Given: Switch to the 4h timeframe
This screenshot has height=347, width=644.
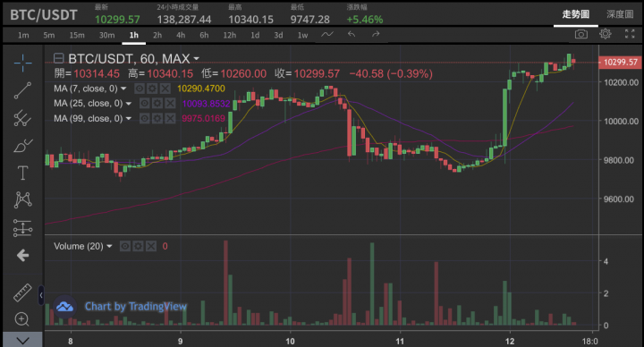Looking at the screenshot, I should 181,35.
